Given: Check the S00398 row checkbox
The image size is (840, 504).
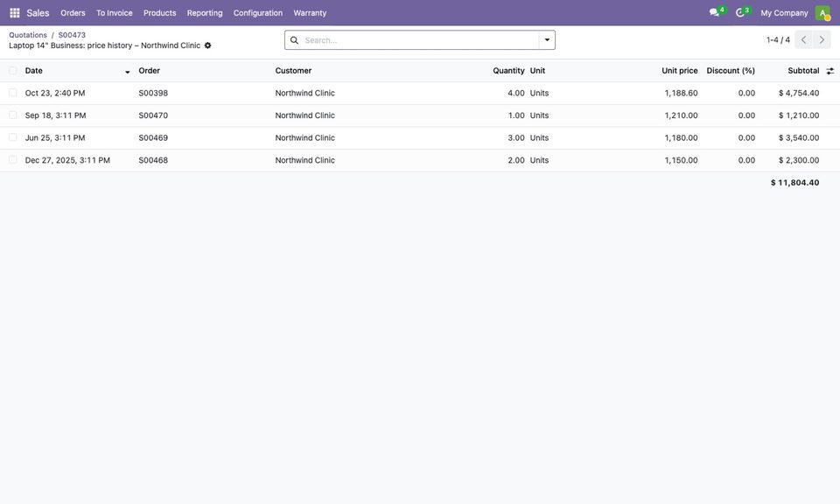Looking at the screenshot, I should [x=13, y=93].
